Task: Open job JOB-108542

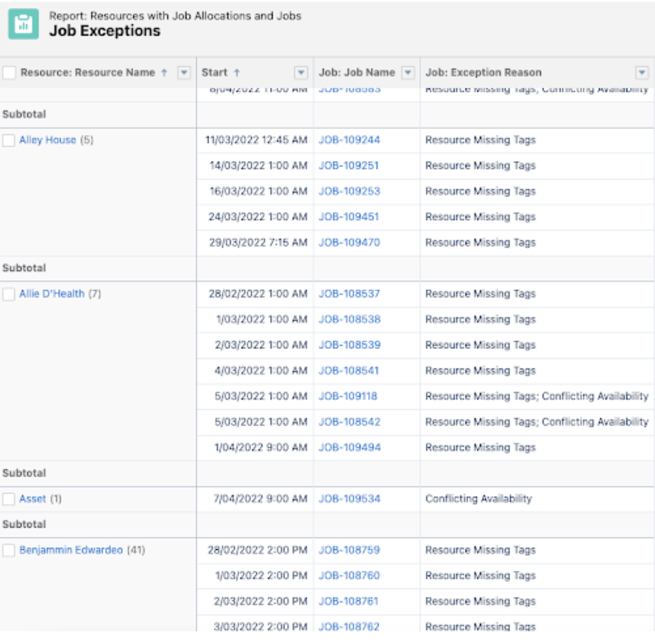Action: [349, 422]
